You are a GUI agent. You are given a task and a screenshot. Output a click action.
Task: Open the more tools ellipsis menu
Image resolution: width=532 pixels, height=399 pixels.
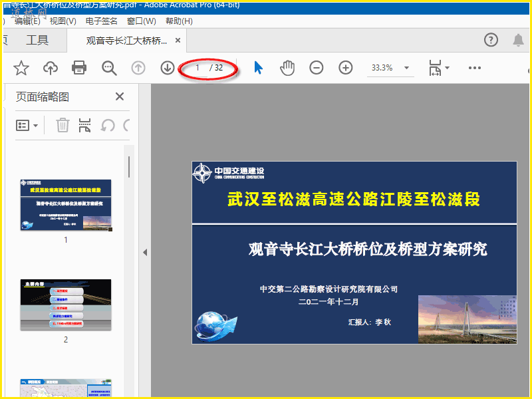(x=474, y=68)
